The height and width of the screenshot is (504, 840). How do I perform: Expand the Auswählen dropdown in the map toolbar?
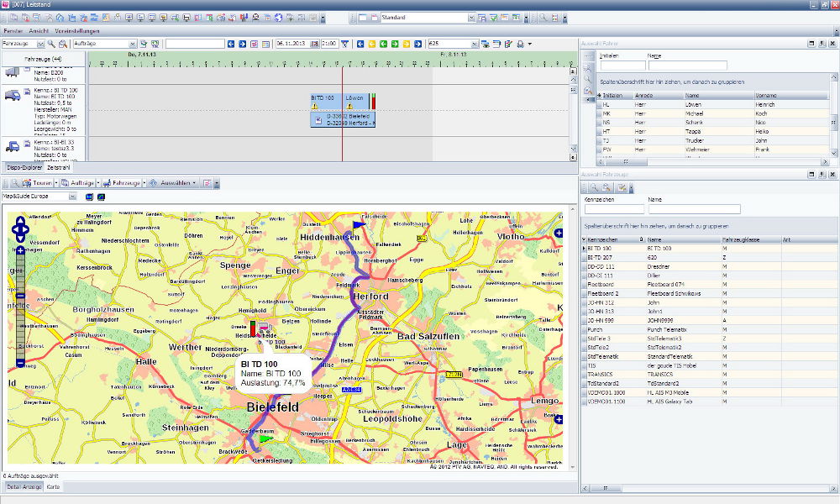(x=194, y=183)
